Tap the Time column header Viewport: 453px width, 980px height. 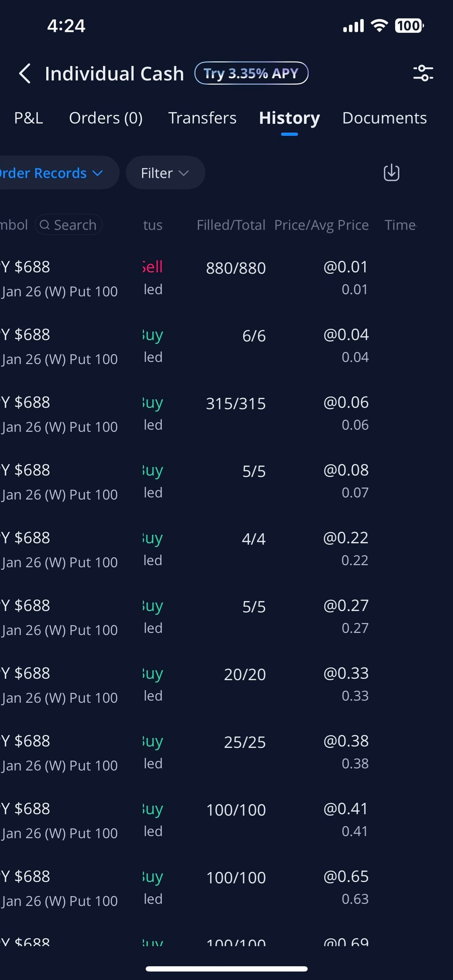pyautogui.click(x=401, y=225)
